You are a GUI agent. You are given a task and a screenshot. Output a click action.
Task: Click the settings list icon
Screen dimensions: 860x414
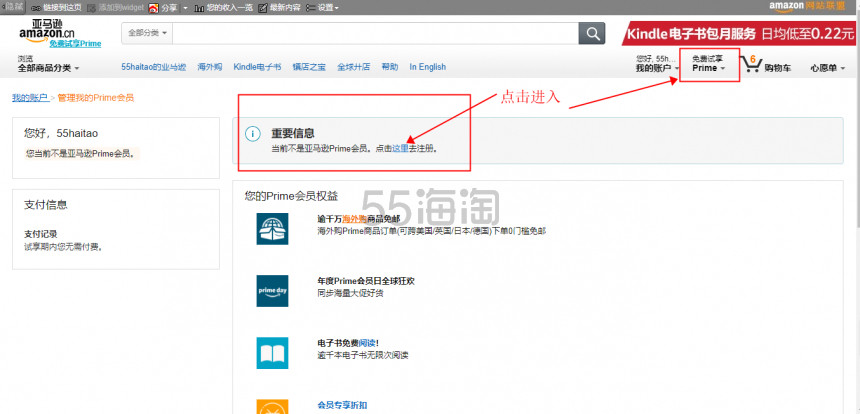[x=311, y=8]
